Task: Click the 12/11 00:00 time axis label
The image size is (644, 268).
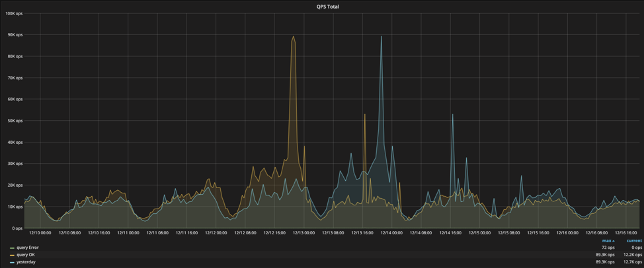Action: pyautogui.click(x=128, y=233)
